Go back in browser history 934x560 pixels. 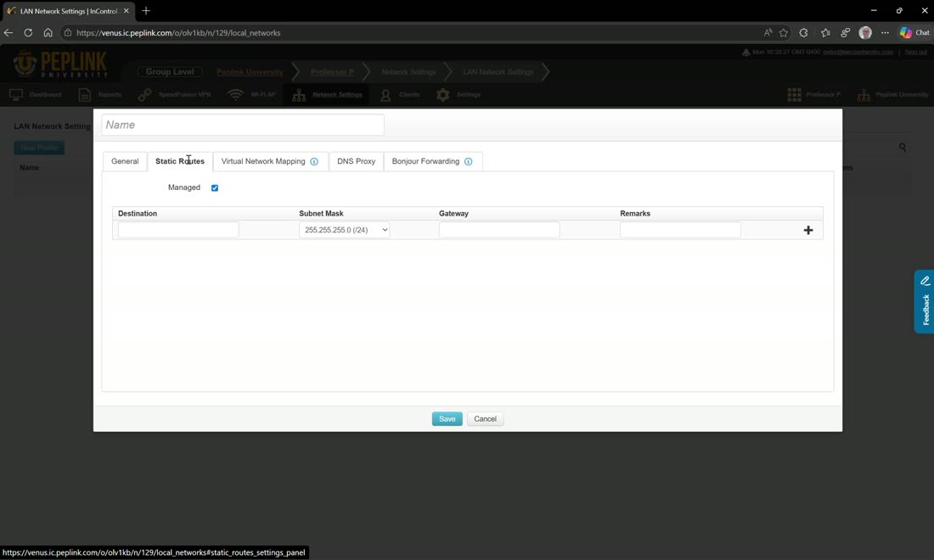click(8, 33)
